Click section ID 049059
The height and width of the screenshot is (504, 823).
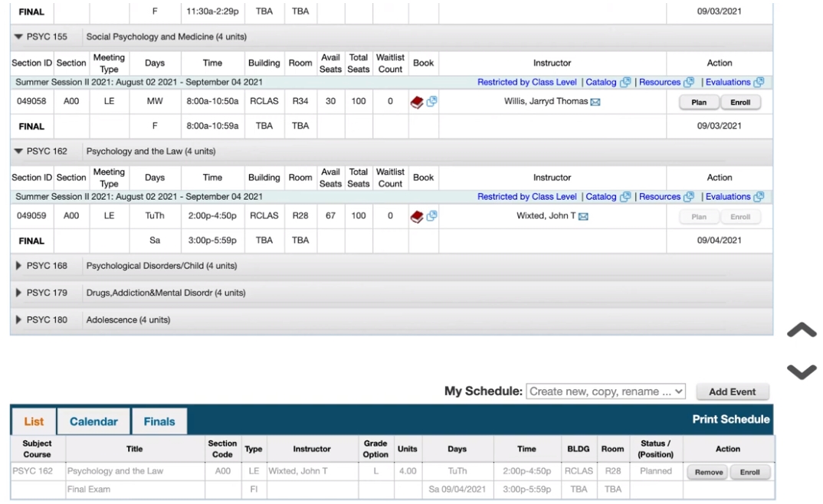click(x=31, y=215)
